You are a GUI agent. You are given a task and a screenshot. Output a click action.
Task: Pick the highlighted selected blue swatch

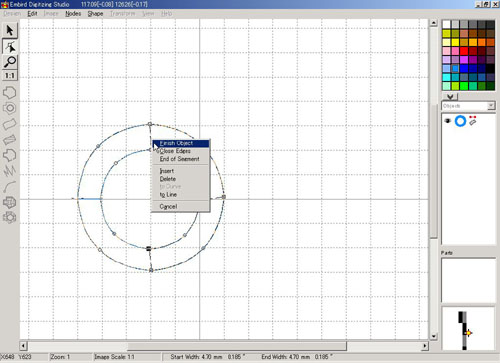click(x=455, y=68)
